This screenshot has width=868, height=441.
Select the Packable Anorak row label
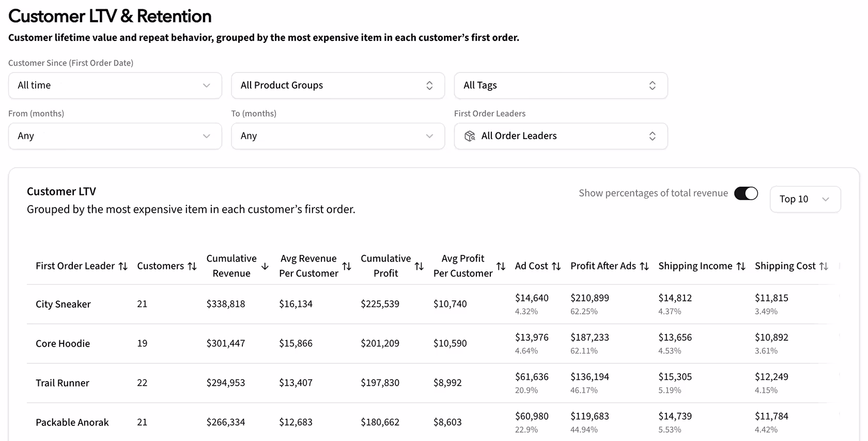pyautogui.click(x=72, y=422)
